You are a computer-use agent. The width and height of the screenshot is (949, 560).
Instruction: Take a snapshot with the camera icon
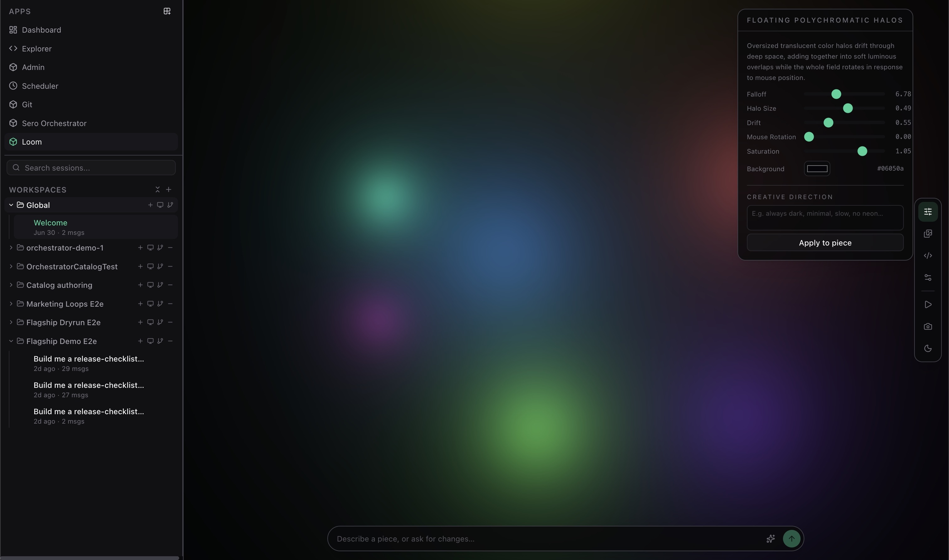point(928,326)
